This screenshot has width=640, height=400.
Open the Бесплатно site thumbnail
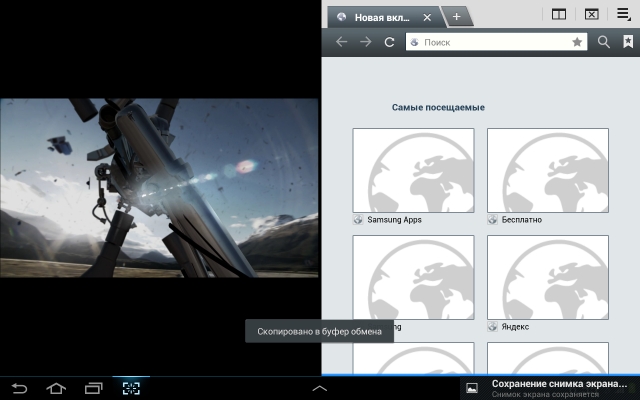click(548, 170)
